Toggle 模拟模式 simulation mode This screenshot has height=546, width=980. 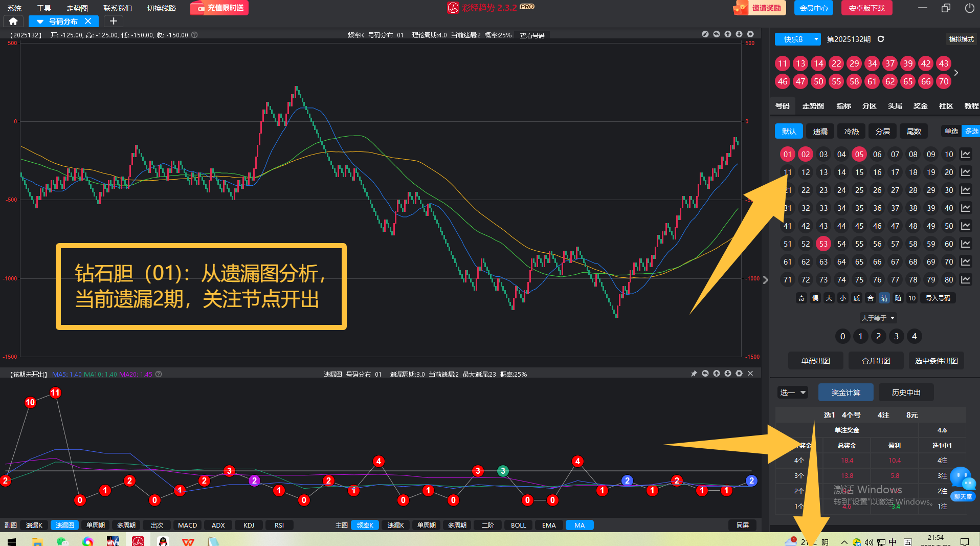(961, 39)
